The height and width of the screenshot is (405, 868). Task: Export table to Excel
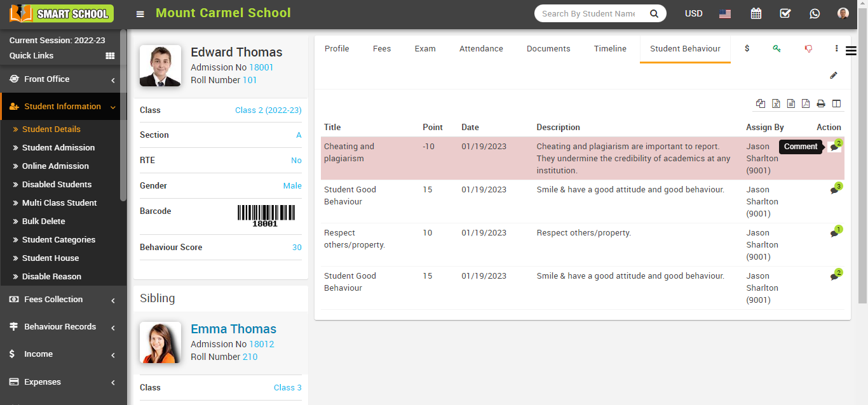(x=776, y=103)
